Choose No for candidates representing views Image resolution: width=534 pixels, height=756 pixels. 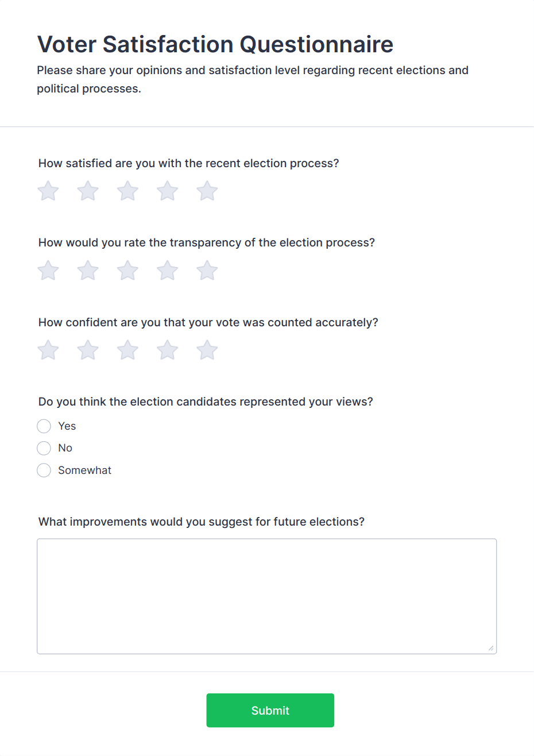tap(44, 448)
